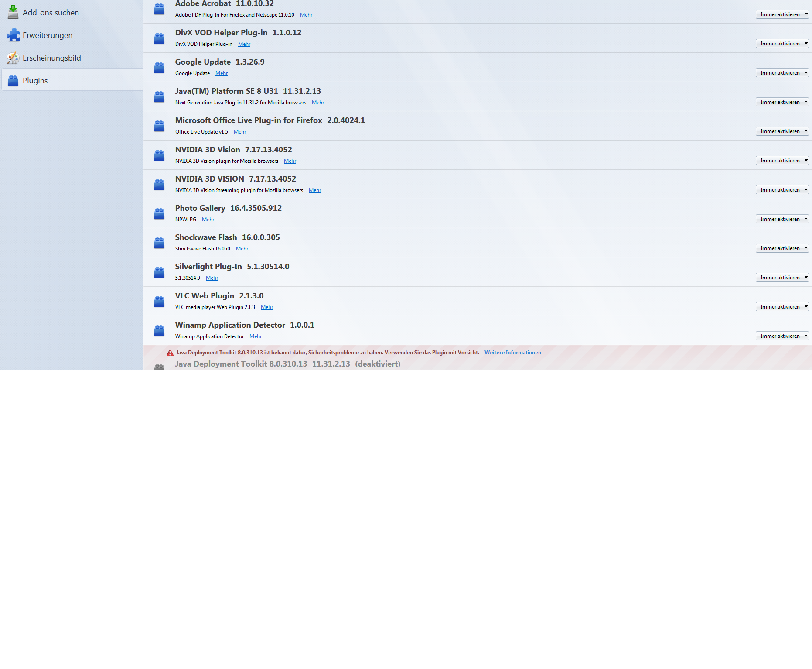
Task: Click Mehr link for NVIDIA 3D Vision plugin
Action: click(x=290, y=161)
